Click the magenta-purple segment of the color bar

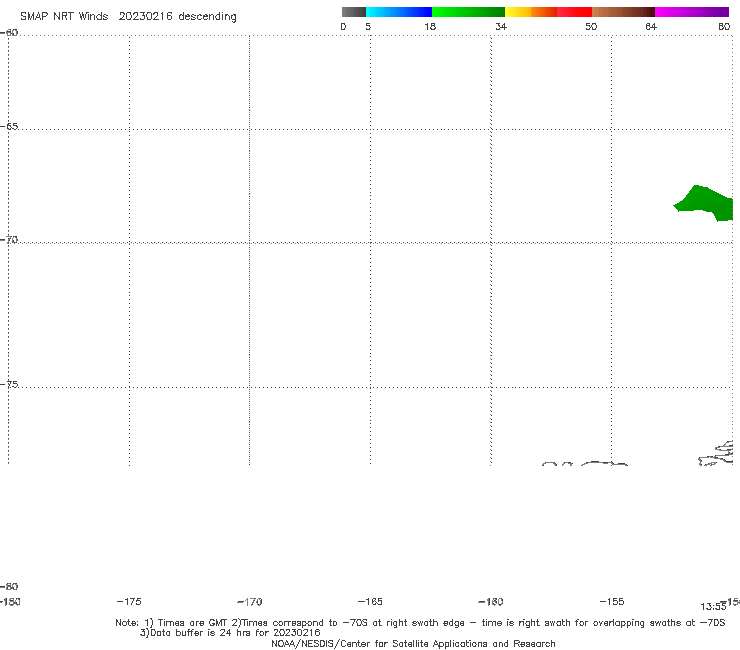692,12
